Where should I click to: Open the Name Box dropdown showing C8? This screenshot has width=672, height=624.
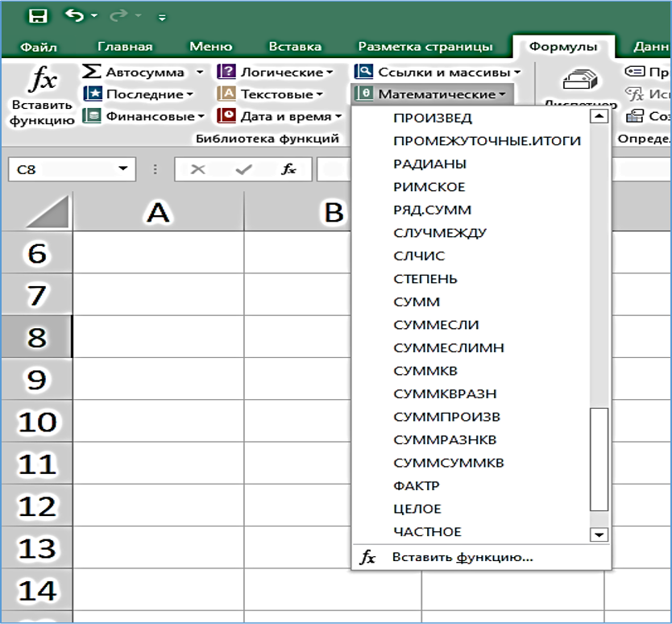122,169
